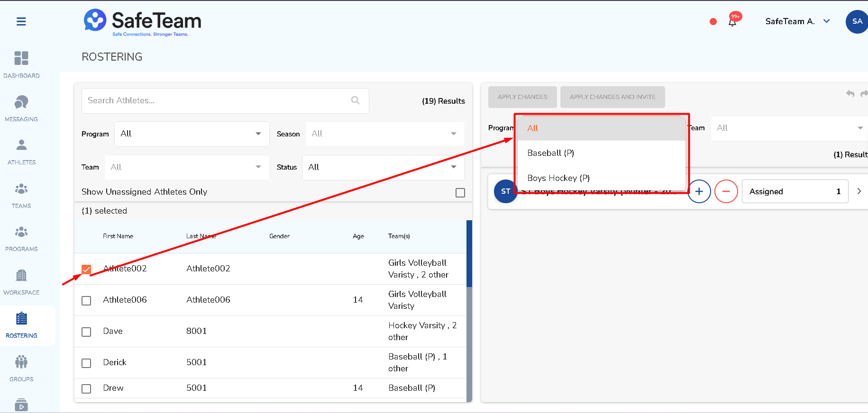Open Programs section

coord(21,238)
